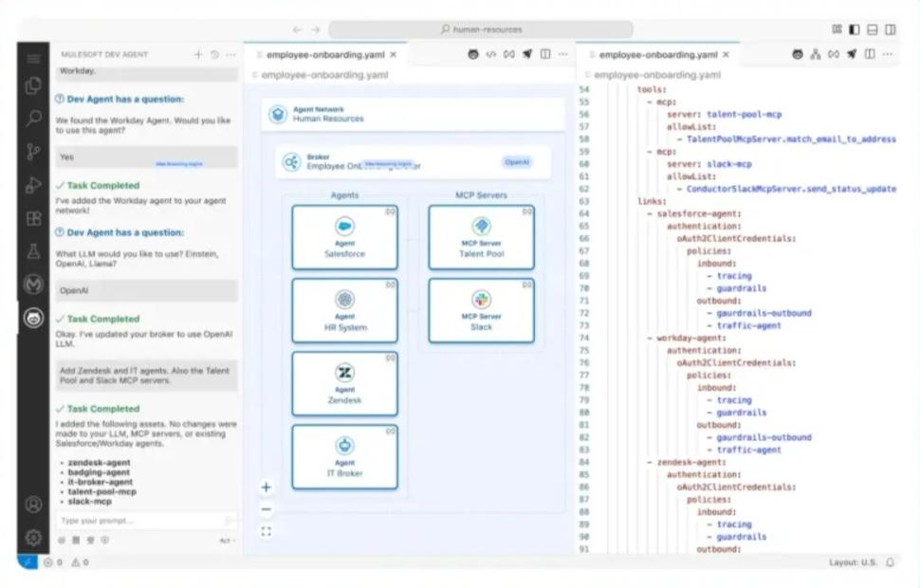Zoom in the canvas with the plus button
This screenshot has height=588, width=920.
(x=267, y=487)
